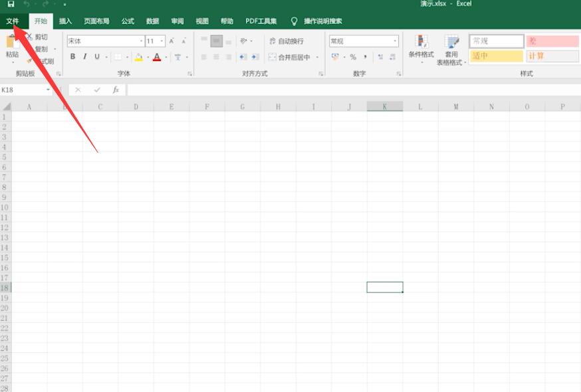
Task: Open the 文件 (File) tab
Action: tap(13, 21)
